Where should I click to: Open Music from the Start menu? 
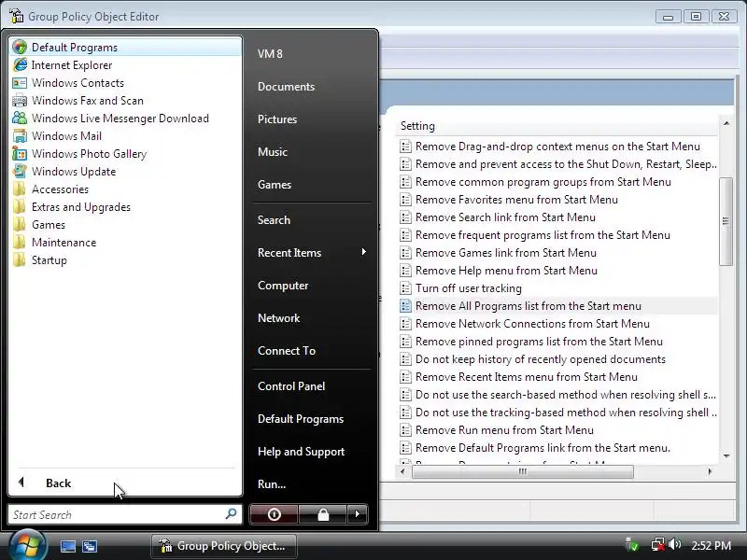273,152
